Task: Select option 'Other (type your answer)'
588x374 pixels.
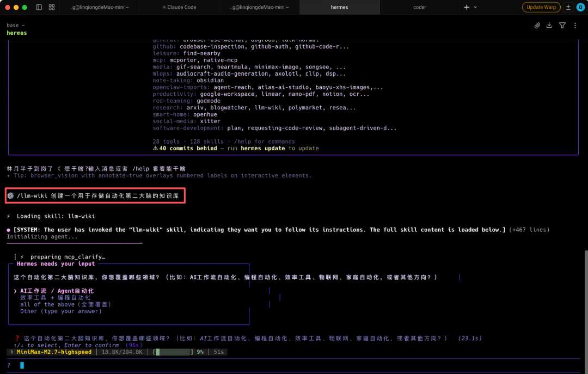Action: tap(61, 311)
